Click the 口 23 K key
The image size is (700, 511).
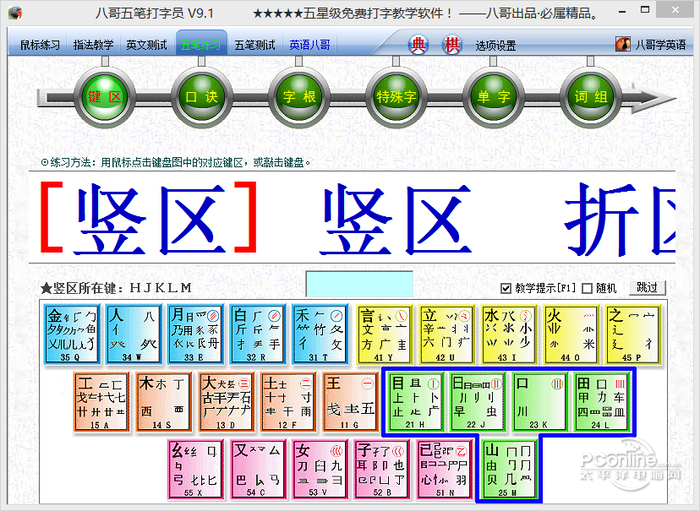pyautogui.click(x=540, y=402)
